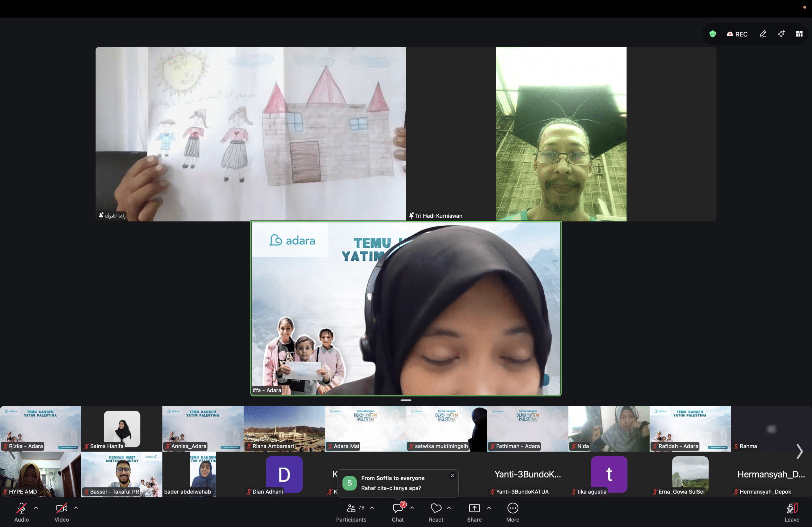
Task: Click the muted mic icon on Rahma
Action: click(736, 446)
